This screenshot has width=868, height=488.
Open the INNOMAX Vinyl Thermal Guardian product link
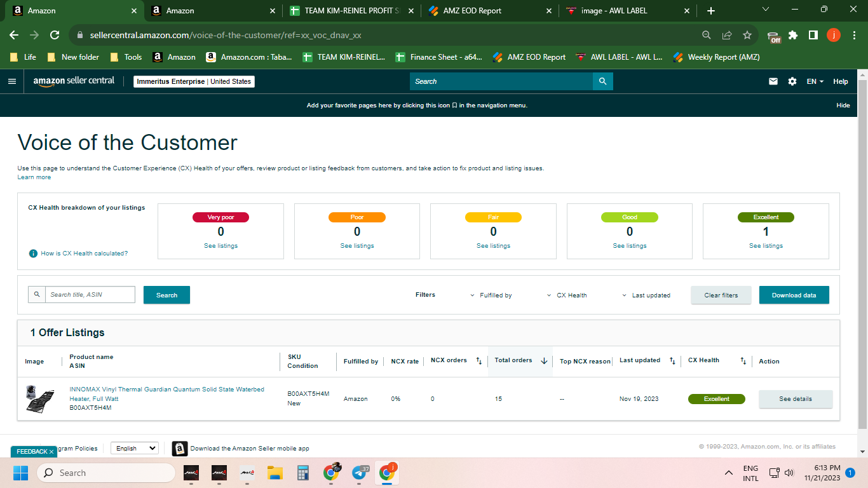pyautogui.click(x=166, y=394)
